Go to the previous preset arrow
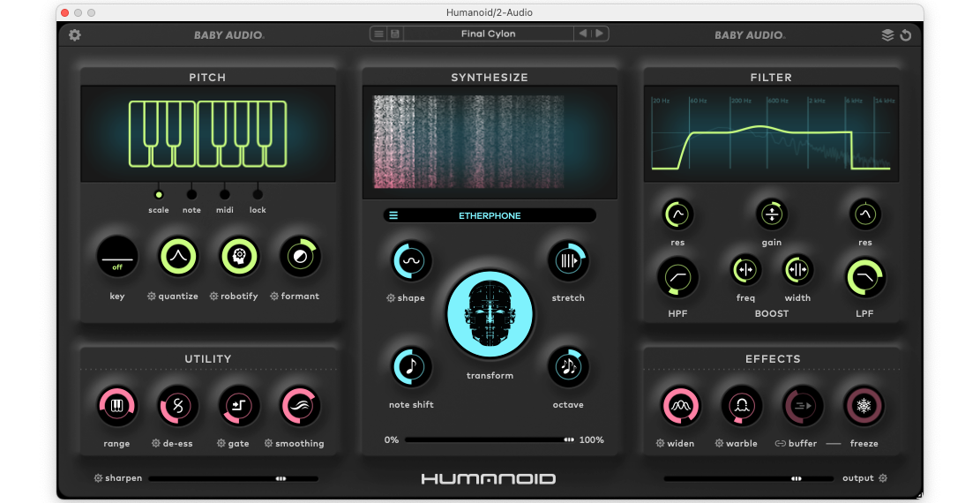This screenshot has width=980, height=503. point(582,34)
